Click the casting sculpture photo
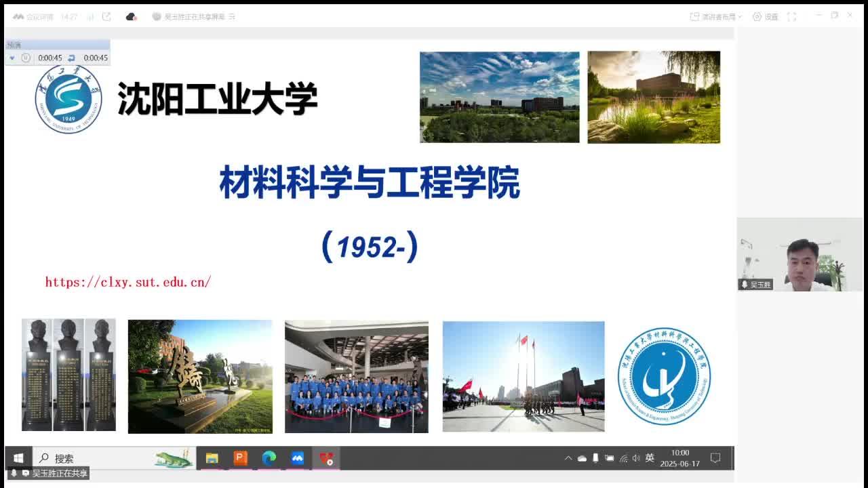The height and width of the screenshot is (488, 868). click(200, 376)
